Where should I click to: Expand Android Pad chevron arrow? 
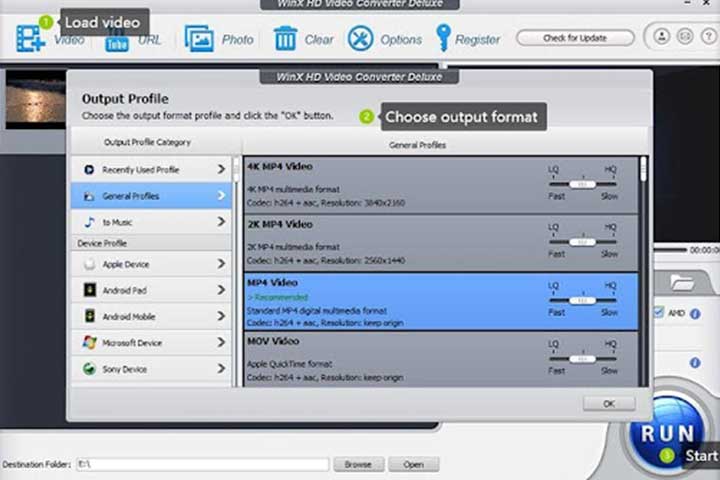click(x=221, y=290)
